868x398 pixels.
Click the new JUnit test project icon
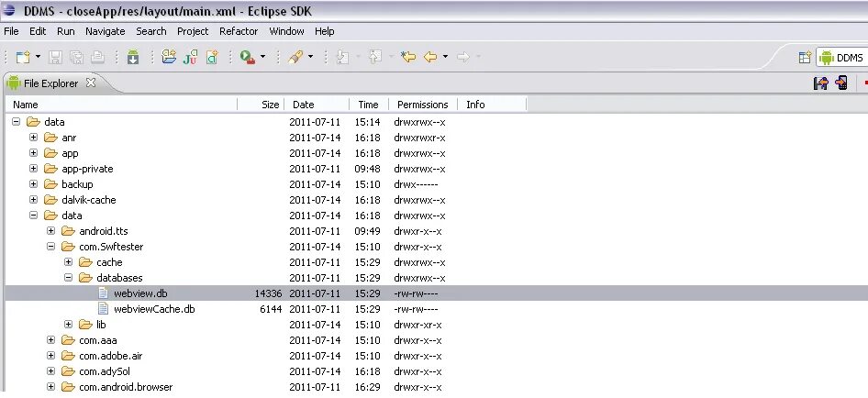point(191,57)
